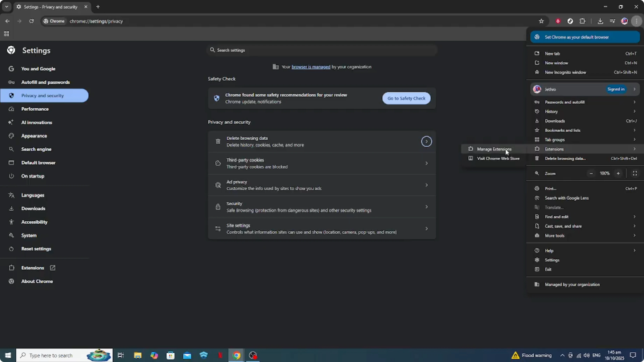644x362 pixels.
Task: Bookmark this page with the star icon
Action: [541, 21]
